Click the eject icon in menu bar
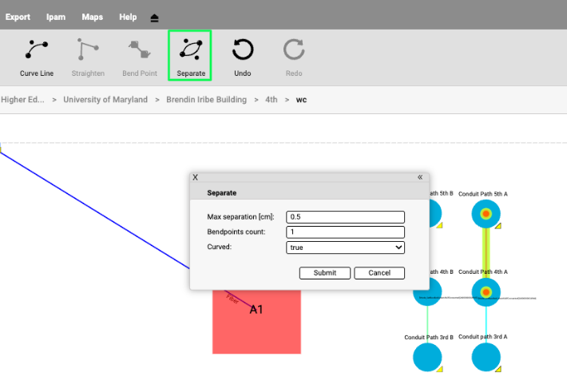 tap(154, 18)
